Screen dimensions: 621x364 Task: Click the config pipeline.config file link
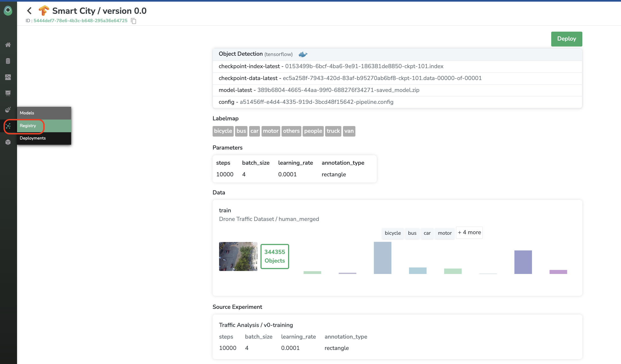coord(316,102)
